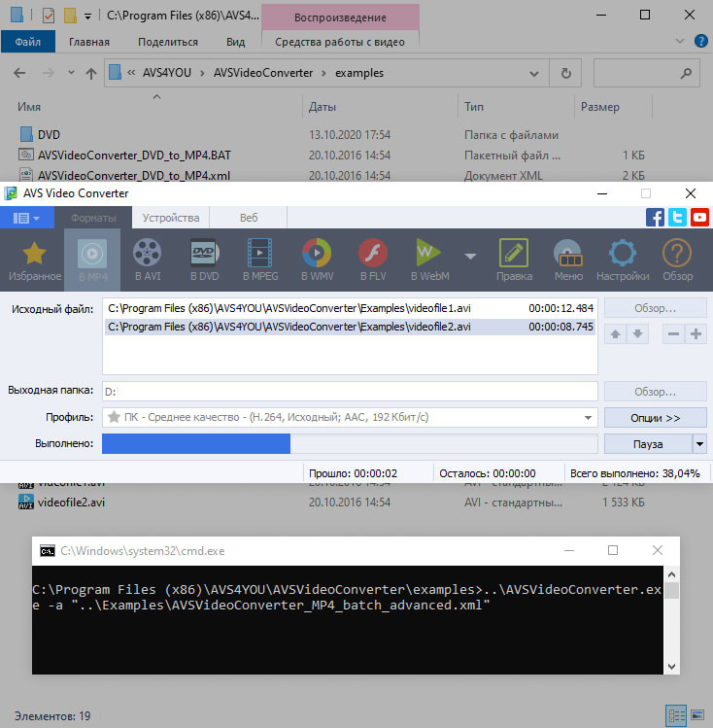Select the В FLV format icon
The image size is (713, 728).
point(373,260)
